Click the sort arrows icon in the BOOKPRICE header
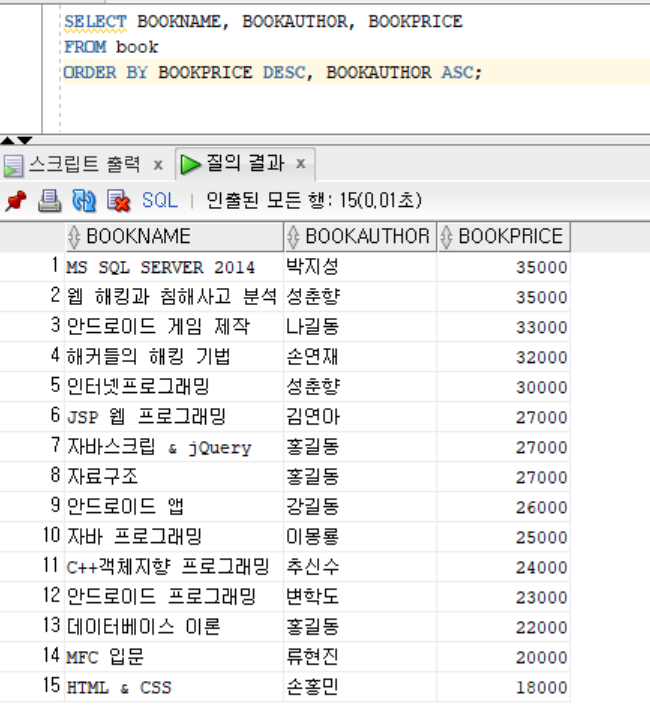Image resolution: width=650 pixels, height=714 pixels. [446, 237]
